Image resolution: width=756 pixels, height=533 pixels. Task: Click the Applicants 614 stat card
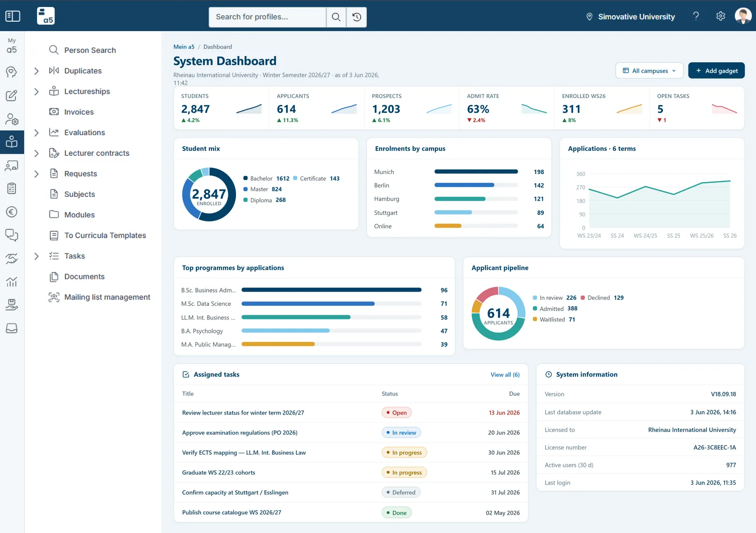[317, 109]
